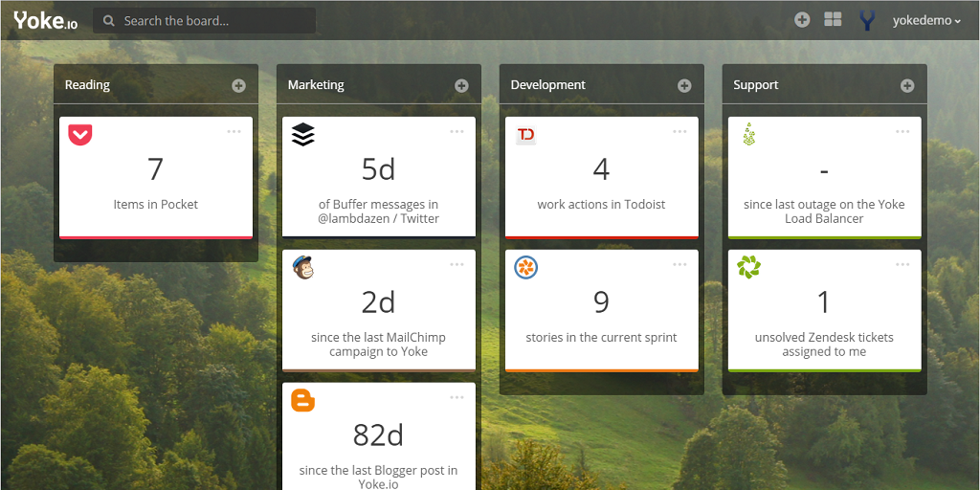Click the Todoist TD icon
Screen dimensions: 980x490
(525, 135)
